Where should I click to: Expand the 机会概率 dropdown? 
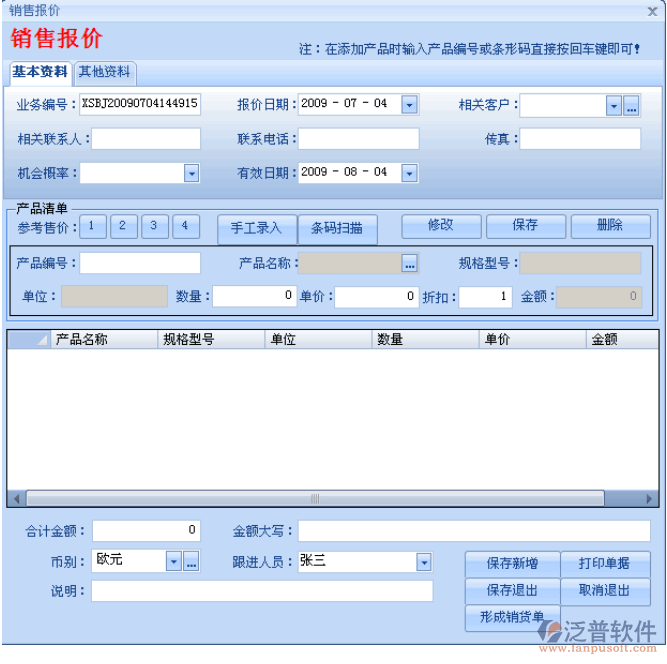(x=191, y=173)
